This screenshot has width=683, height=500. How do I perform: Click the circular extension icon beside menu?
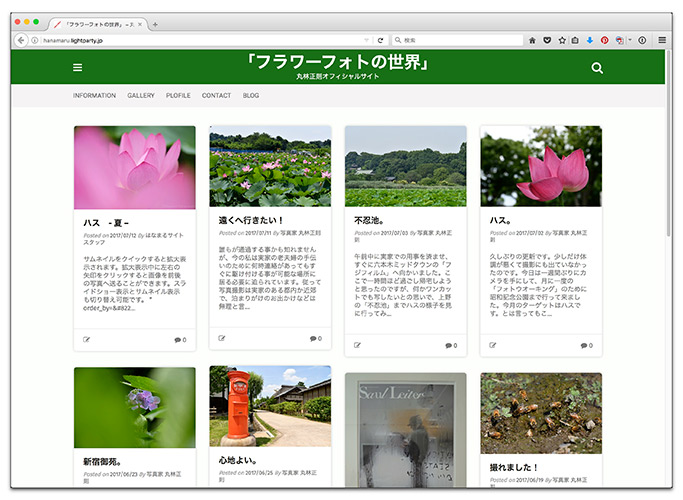click(x=642, y=41)
